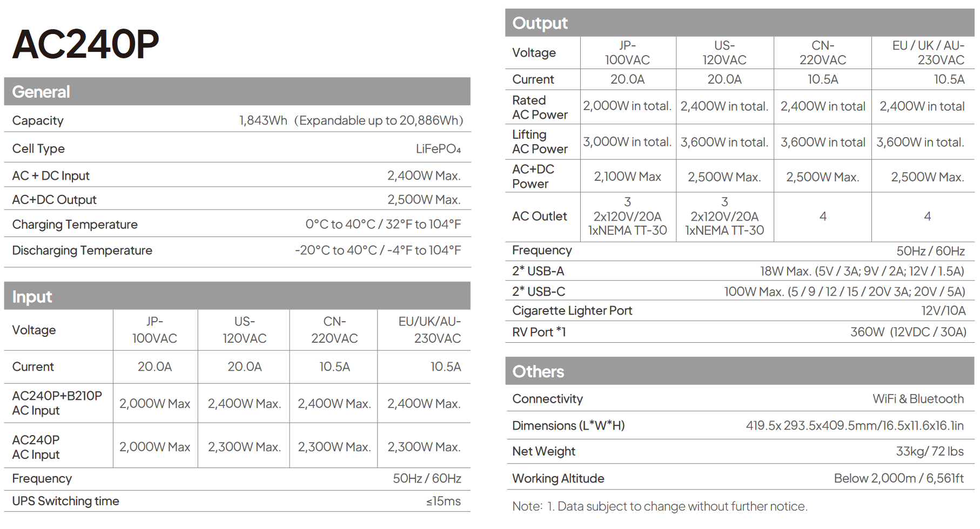Select 2,000W Max for JP AC240P AC Input

pyautogui.click(x=155, y=447)
